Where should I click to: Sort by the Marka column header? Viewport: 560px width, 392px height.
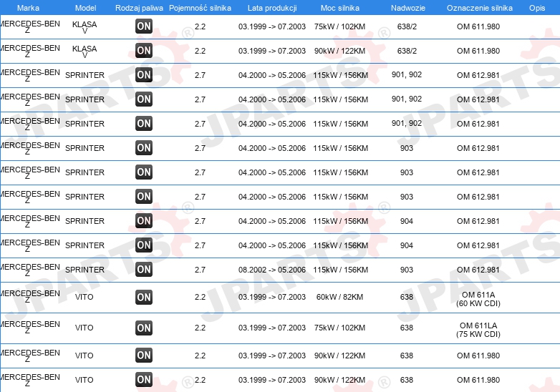tap(28, 8)
